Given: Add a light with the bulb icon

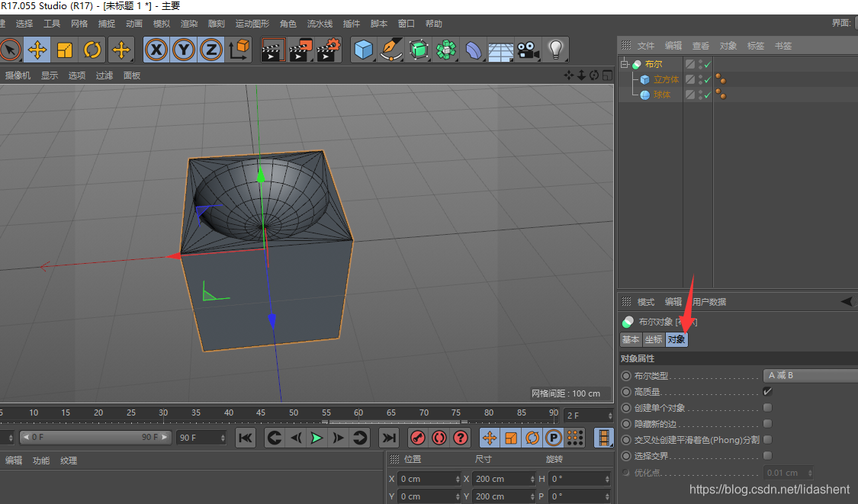Looking at the screenshot, I should click(556, 50).
